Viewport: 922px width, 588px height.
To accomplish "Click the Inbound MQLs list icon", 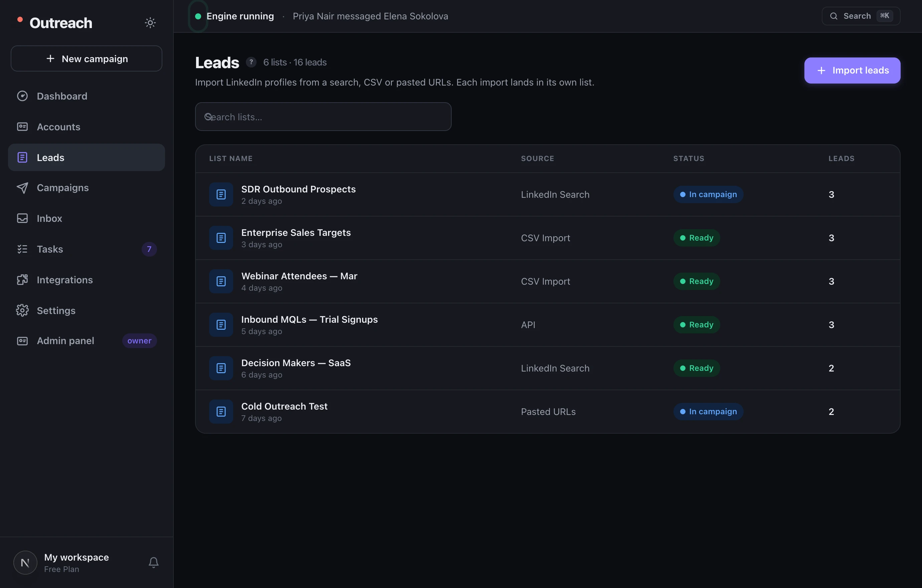I will [x=221, y=325].
